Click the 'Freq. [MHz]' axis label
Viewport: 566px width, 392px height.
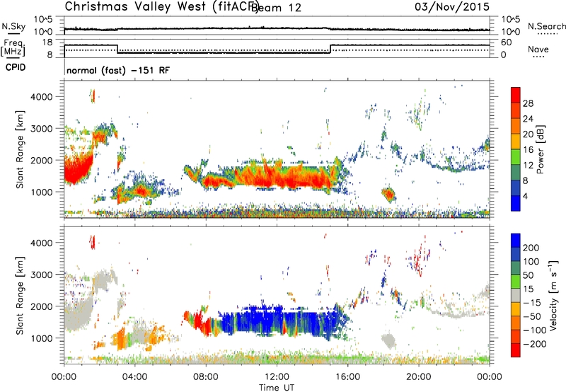pos(13,47)
